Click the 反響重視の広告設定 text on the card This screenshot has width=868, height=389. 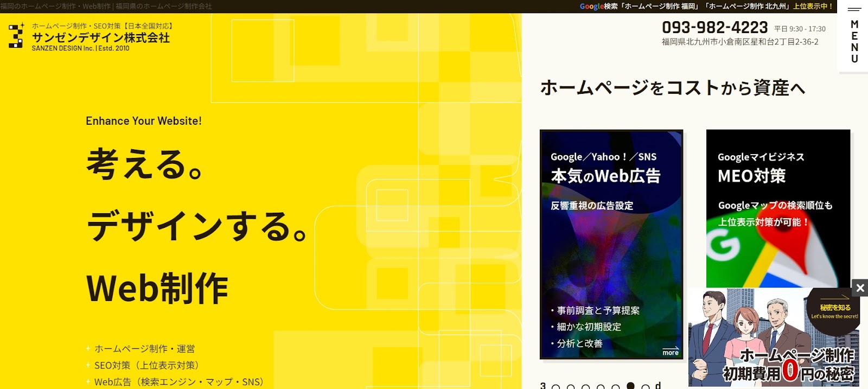(x=592, y=206)
